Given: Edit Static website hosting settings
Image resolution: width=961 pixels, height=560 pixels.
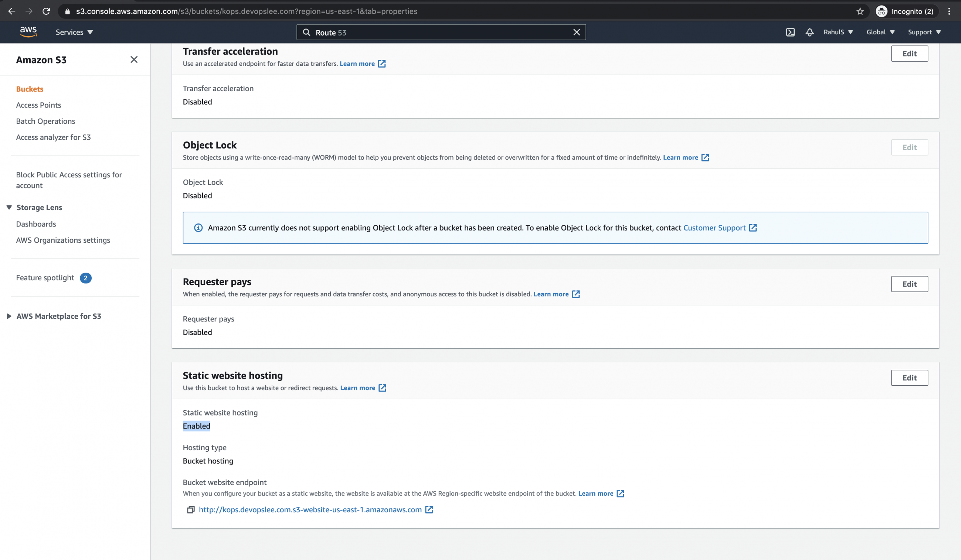Looking at the screenshot, I should click(x=909, y=378).
